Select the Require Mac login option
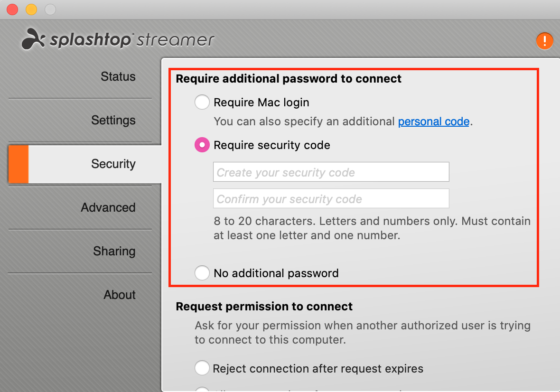 pyautogui.click(x=202, y=103)
